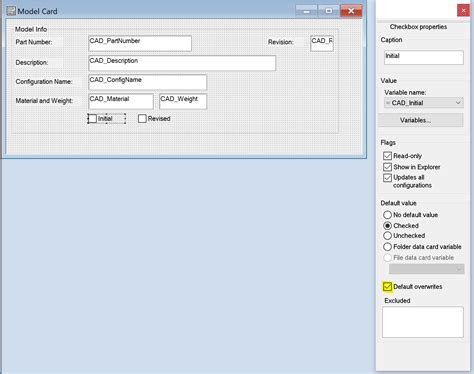Click the Caption input field
The image size is (474, 374).
424,58
